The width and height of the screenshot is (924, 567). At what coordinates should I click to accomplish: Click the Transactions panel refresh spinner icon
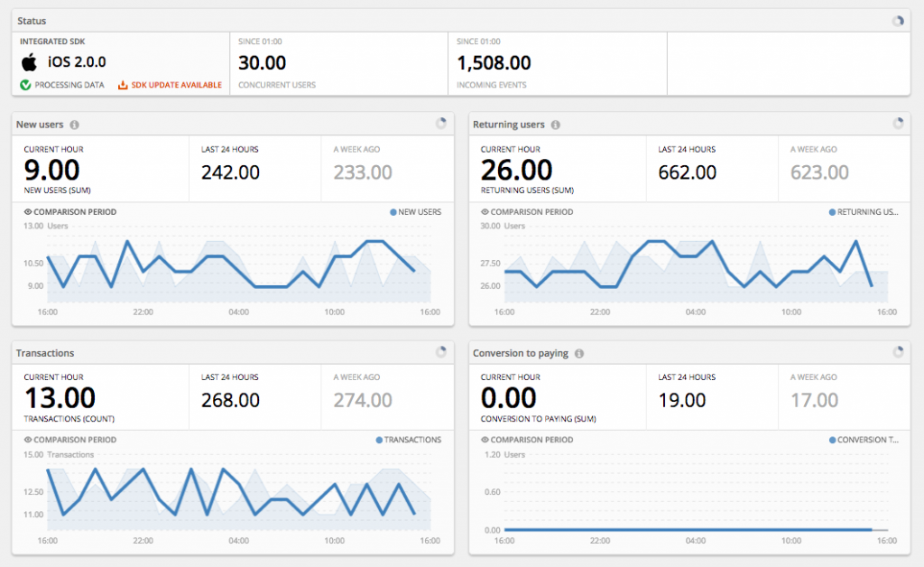pyautogui.click(x=440, y=352)
